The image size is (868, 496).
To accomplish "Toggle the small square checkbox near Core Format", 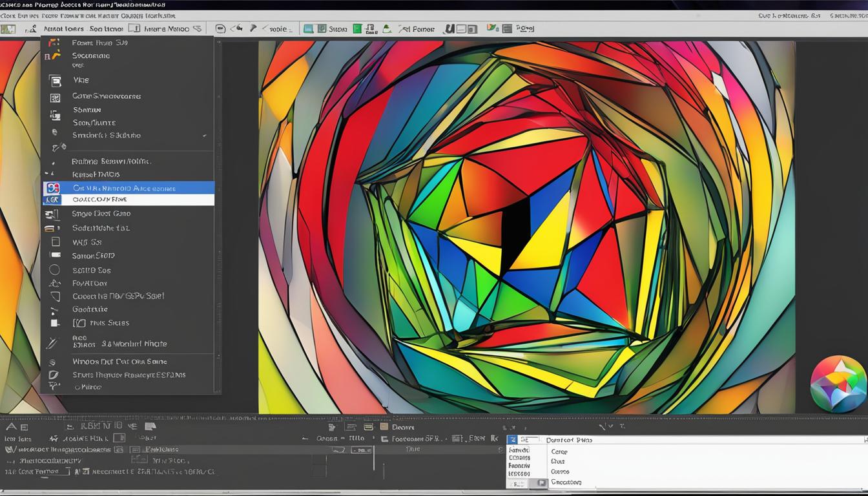I will coord(67,471).
